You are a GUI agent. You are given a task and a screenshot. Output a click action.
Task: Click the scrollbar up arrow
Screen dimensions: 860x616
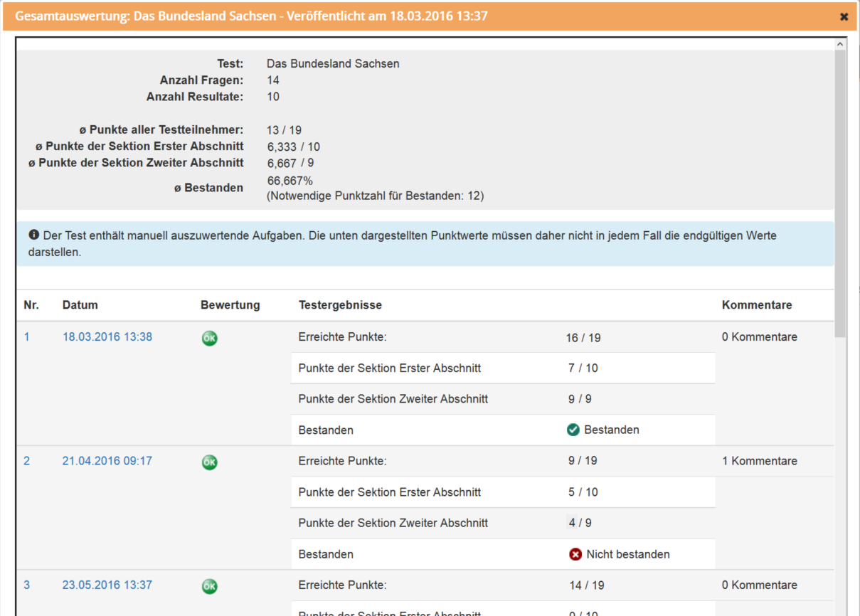coord(840,44)
